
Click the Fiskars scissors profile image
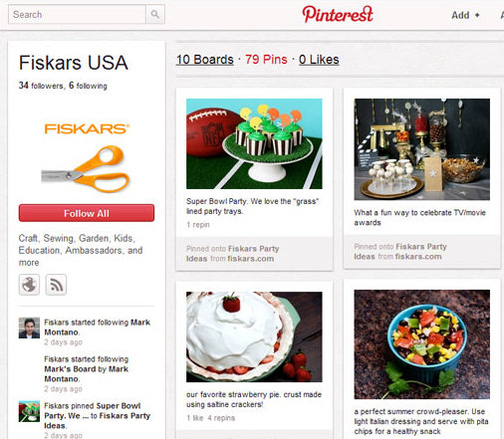pyautogui.click(x=87, y=157)
